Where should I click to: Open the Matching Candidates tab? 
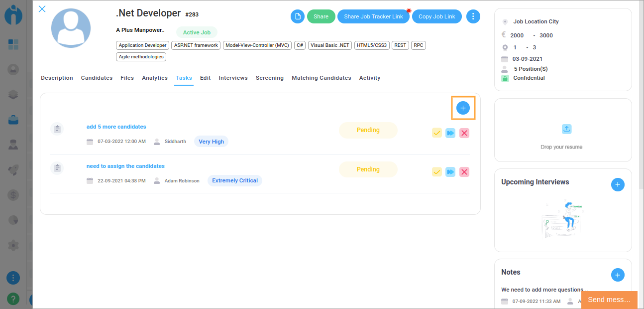(321, 78)
